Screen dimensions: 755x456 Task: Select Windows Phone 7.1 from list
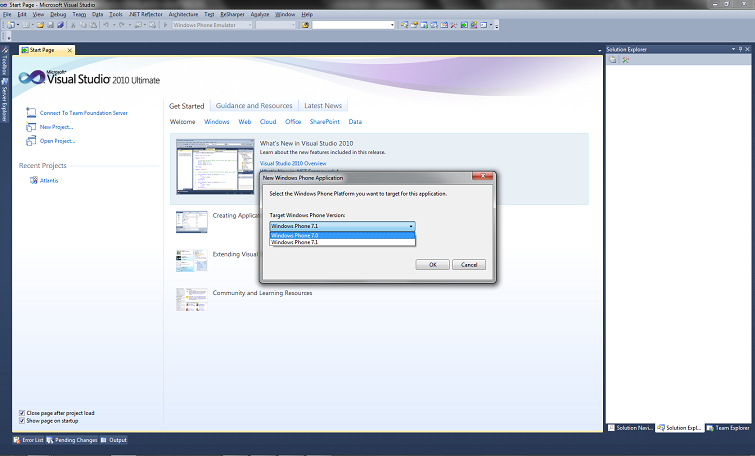(x=342, y=242)
